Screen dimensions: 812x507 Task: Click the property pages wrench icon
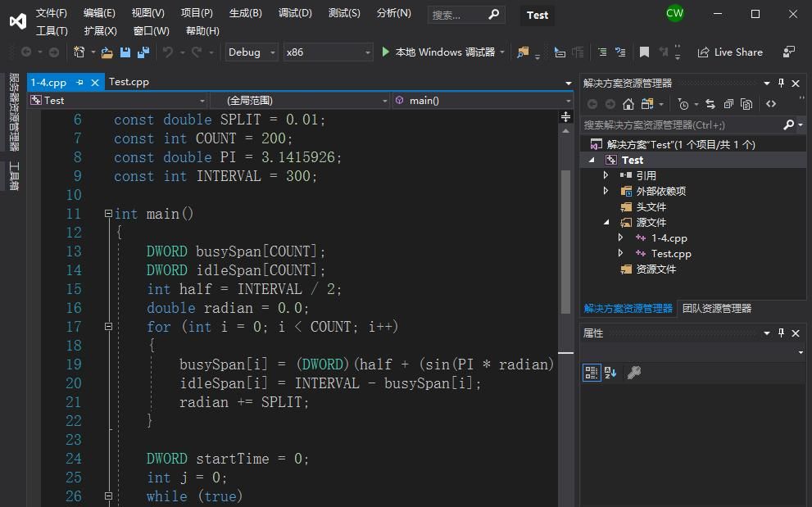coord(634,373)
